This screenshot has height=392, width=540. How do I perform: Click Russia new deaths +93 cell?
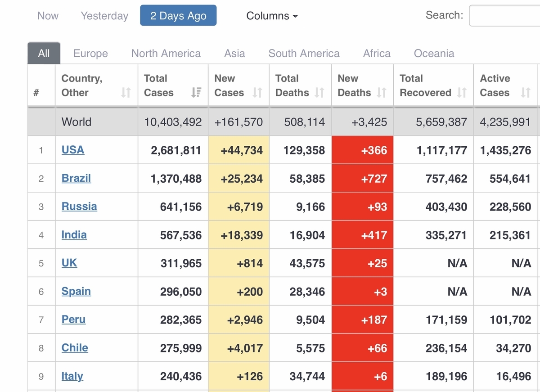click(362, 207)
